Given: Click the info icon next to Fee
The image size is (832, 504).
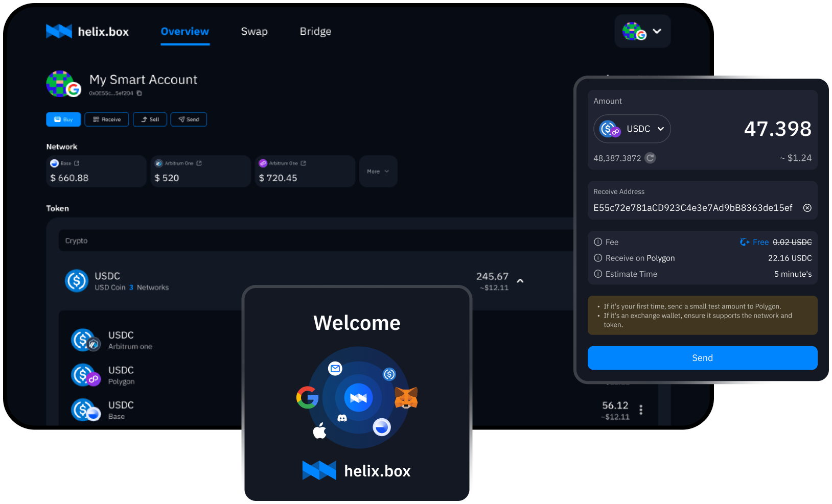Looking at the screenshot, I should (598, 242).
